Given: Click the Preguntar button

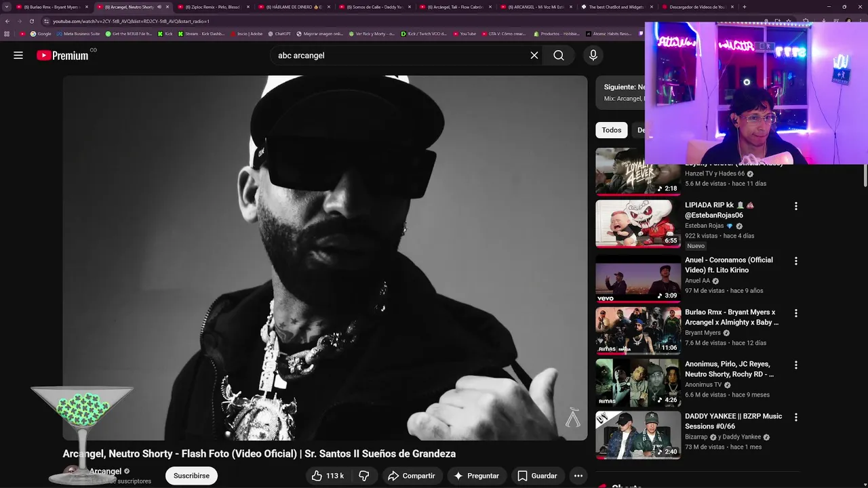Looking at the screenshot, I should (477, 476).
